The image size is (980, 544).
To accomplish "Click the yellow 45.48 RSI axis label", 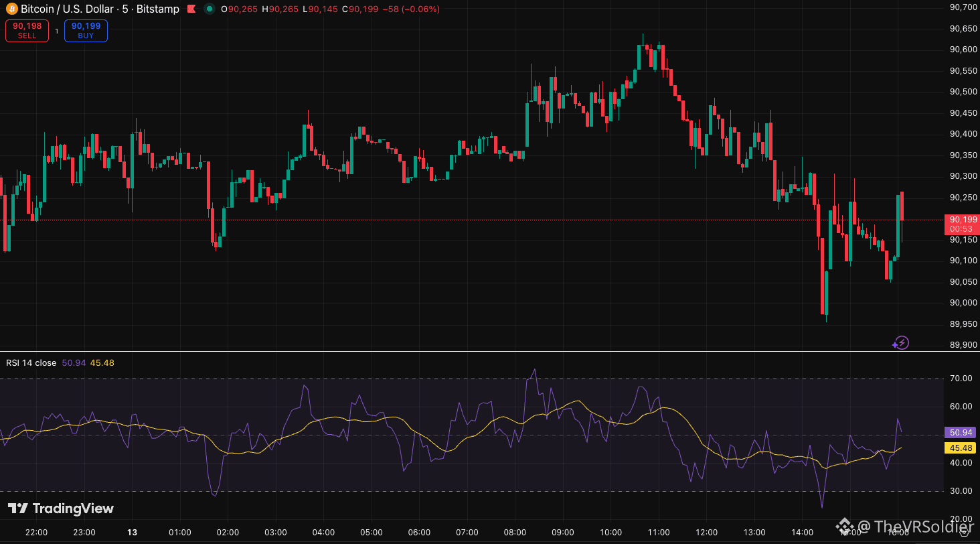I will click(x=961, y=448).
